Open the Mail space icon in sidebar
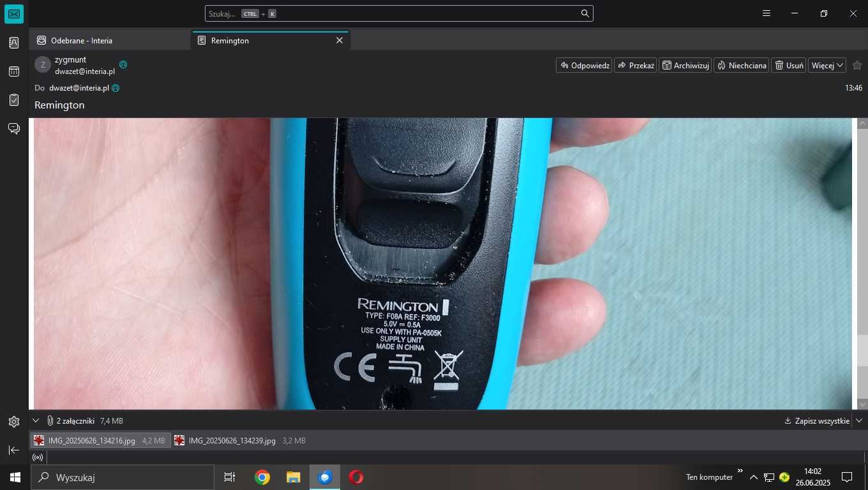868x490 pixels. pos(14,13)
